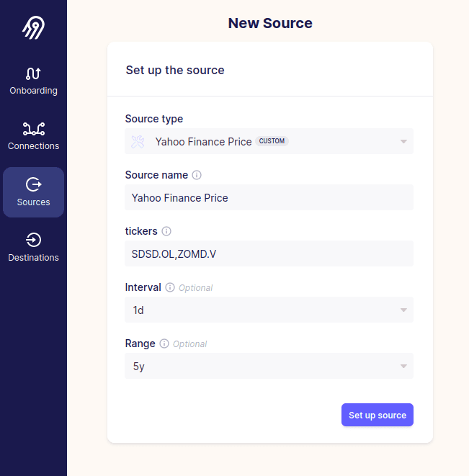Click the tickers info icon
Image resolution: width=469 pixels, height=476 pixels.
166,231
